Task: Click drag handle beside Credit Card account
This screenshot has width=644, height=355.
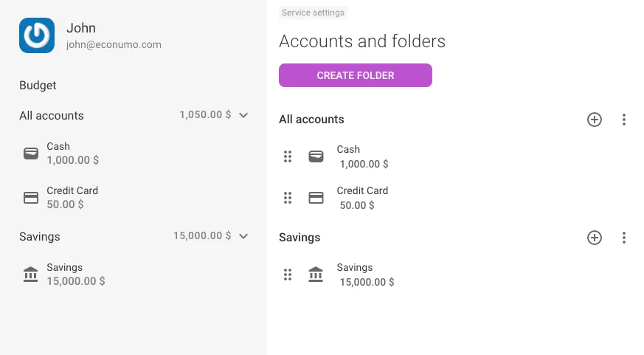Action: (x=288, y=198)
